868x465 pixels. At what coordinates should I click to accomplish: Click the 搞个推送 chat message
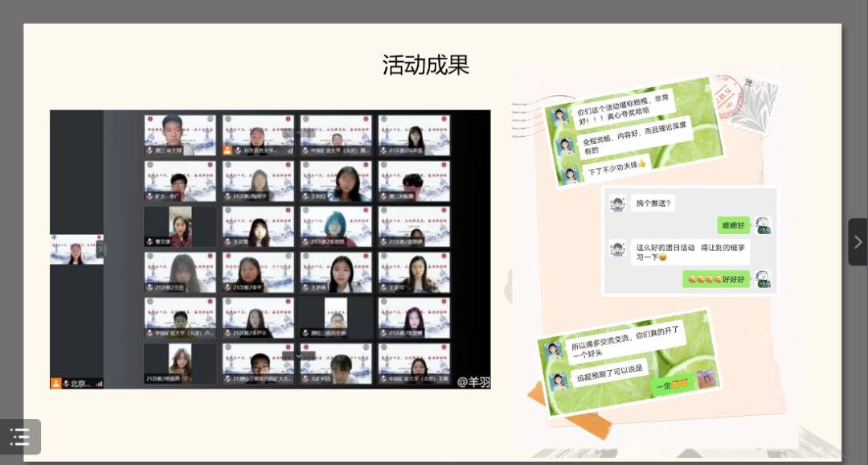[x=652, y=204]
